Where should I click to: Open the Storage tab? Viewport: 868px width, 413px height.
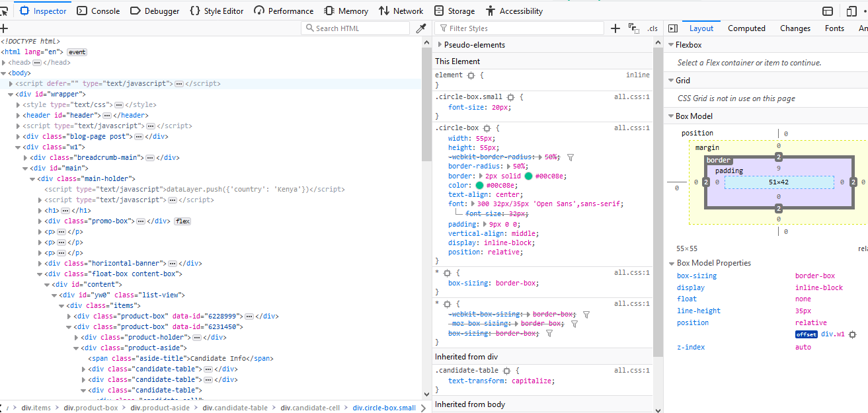(x=455, y=11)
